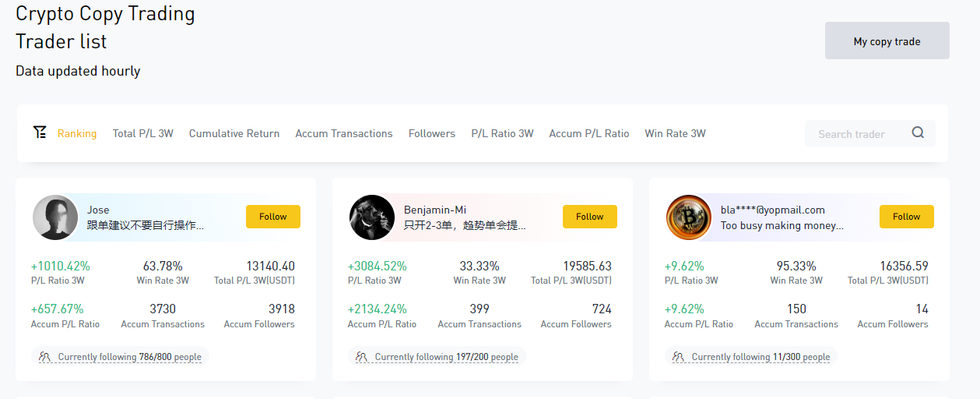
Task: Follow trader bla****@yopmail.com
Action: (907, 217)
